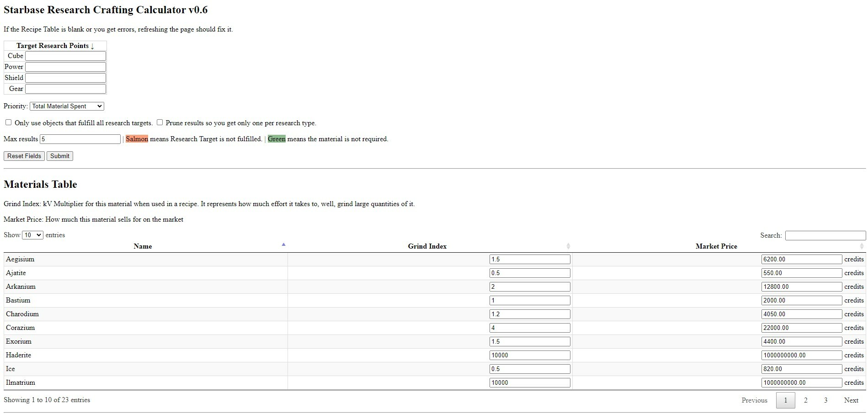Select the Corazium name cell
868x414 pixels.
tap(146, 328)
